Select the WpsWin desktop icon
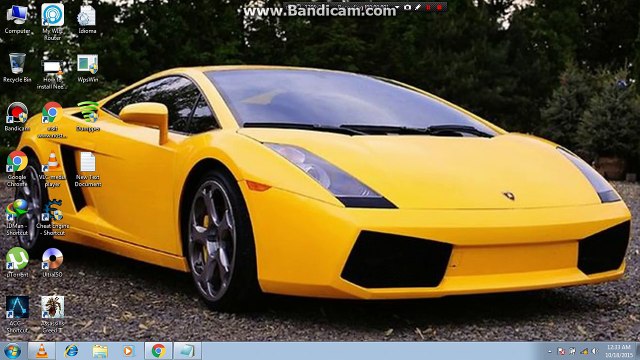Screen dimensions: 640x360 [x=87, y=68]
